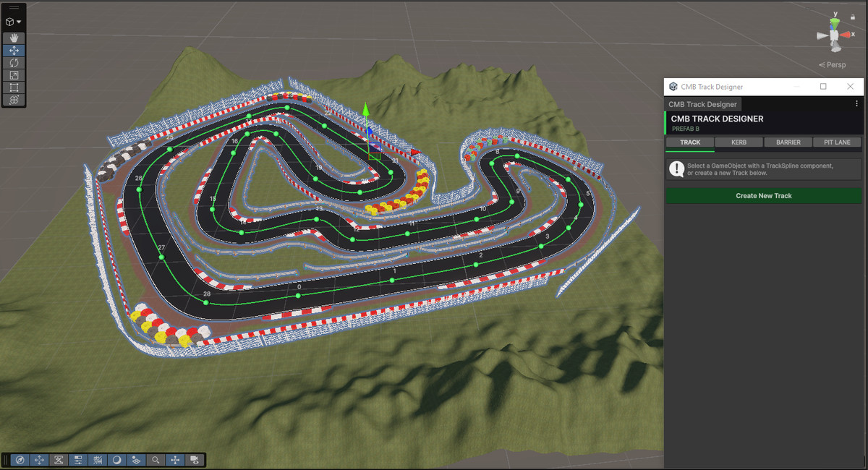This screenshot has width=868, height=470.
Task: Select the Hand view tool
Action: click(x=14, y=38)
